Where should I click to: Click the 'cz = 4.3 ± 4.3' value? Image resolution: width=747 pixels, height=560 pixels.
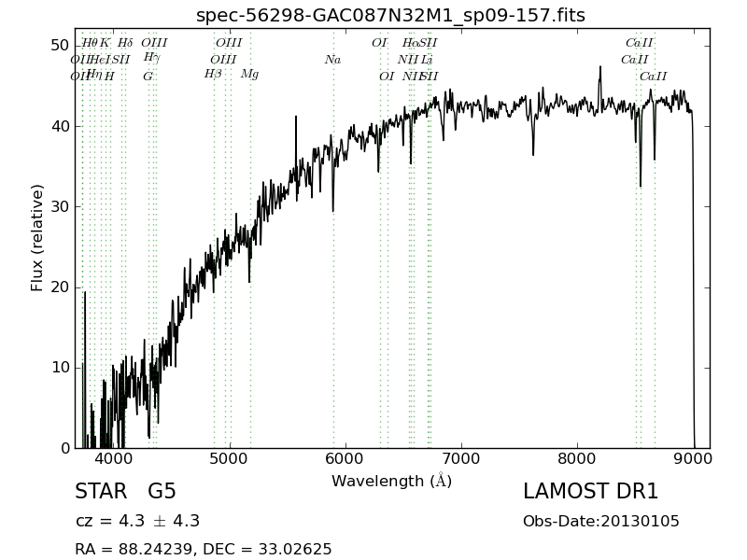137,521
